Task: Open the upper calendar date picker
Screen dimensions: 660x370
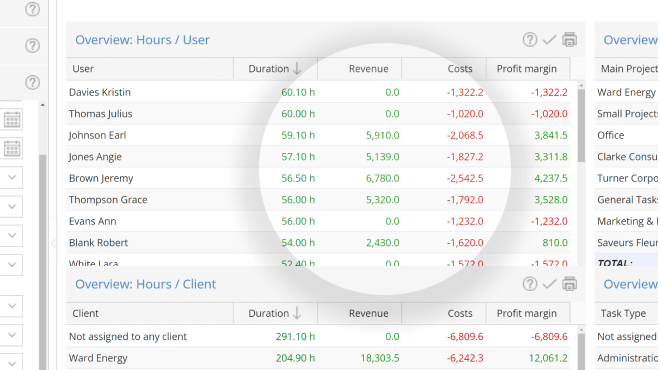Action: coord(12,120)
